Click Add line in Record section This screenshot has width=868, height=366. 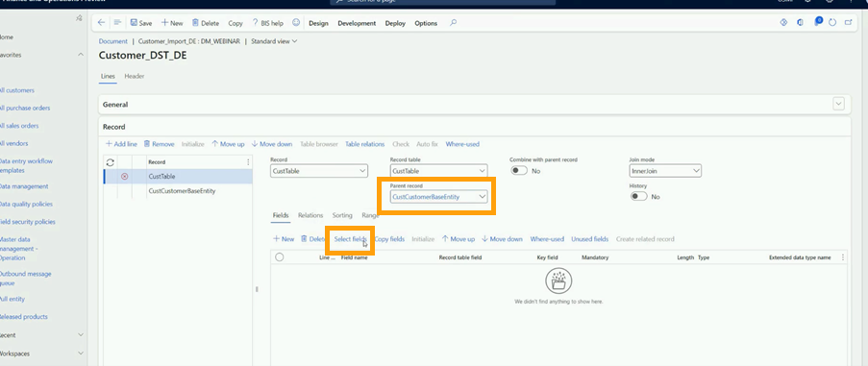point(121,144)
